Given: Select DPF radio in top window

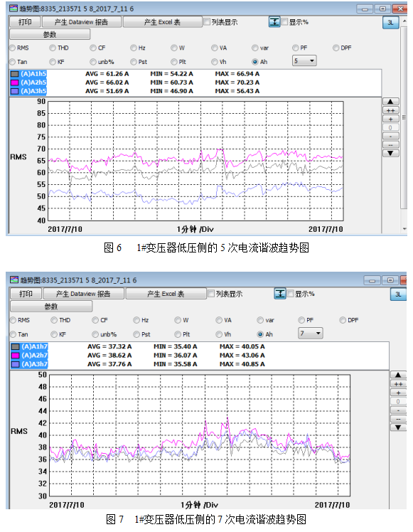Looking at the screenshot, I should [x=336, y=48].
